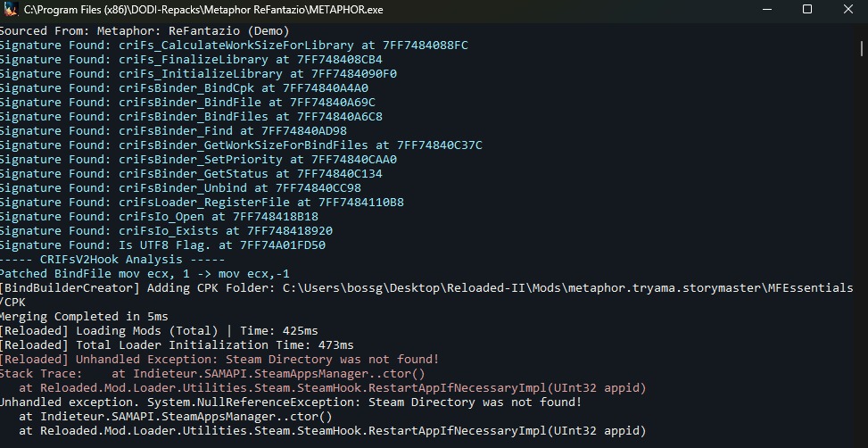Maximize the METAPHOR.exe console window
This screenshot has height=448, width=868.
coord(807,10)
